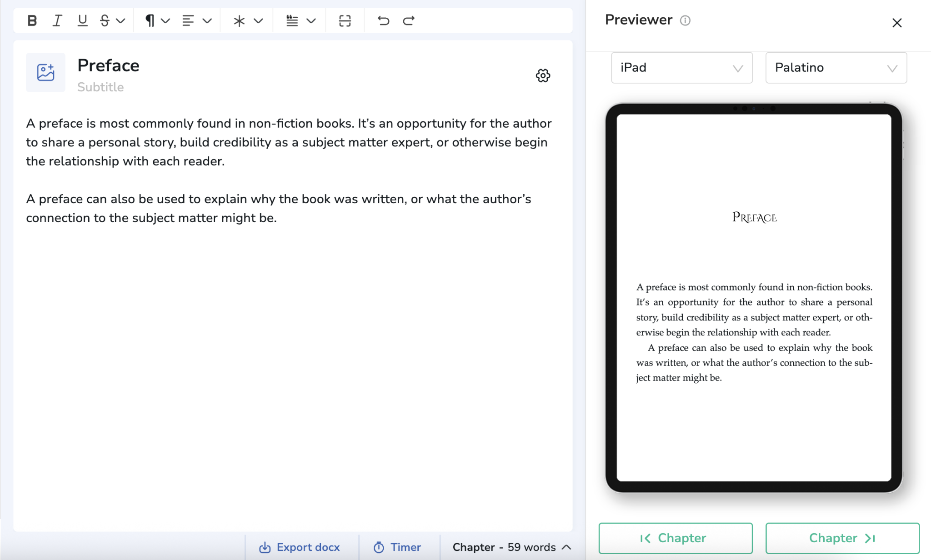This screenshot has height=560, width=931.
Task: Open the Palatino font dropdown
Action: [836, 68]
